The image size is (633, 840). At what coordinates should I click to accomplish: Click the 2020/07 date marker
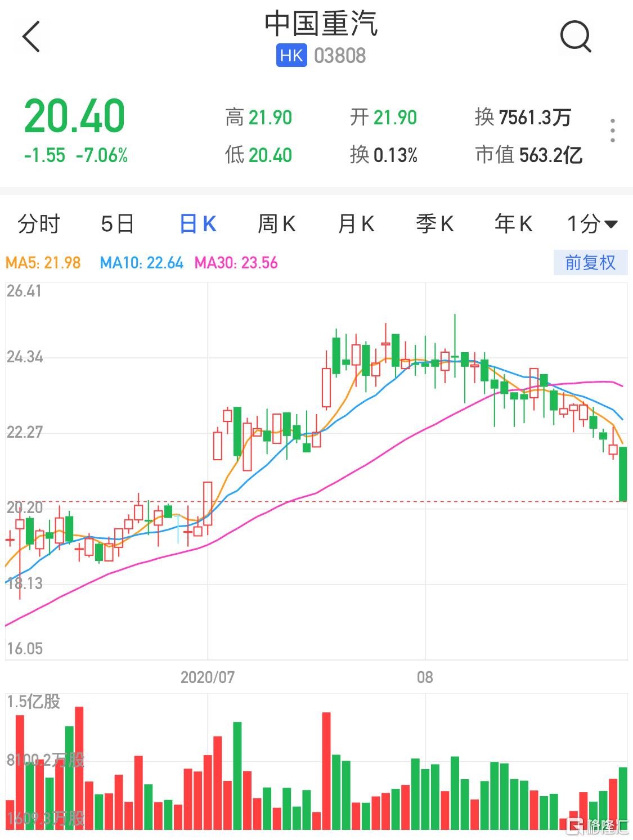point(207,677)
